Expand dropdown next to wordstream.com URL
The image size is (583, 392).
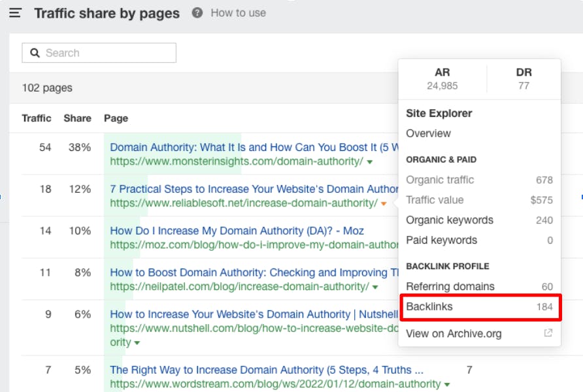(447, 385)
